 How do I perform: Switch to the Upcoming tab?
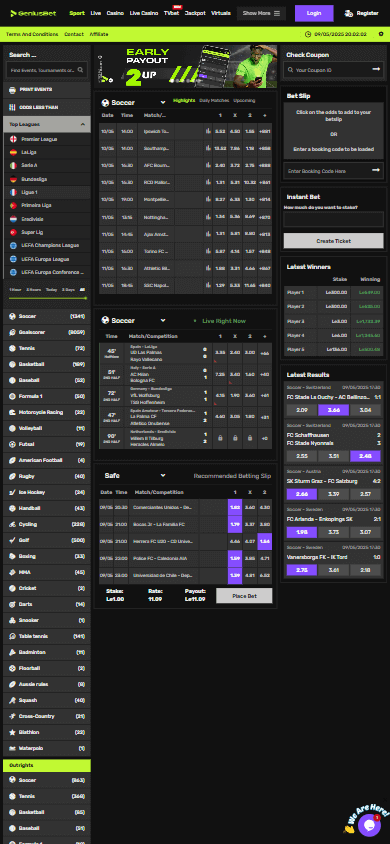click(244, 101)
